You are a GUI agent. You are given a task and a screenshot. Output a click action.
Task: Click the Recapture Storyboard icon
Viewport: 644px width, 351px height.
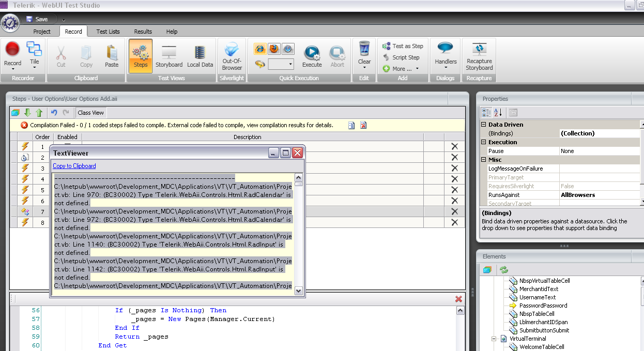click(x=479, y=56)
